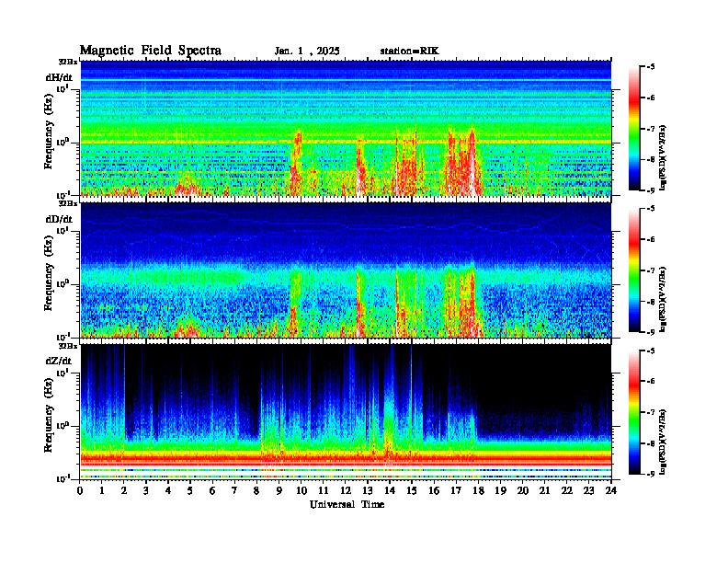Click the "0" tick on Universal Time axis
The image size is (728, 563).
click(80, 490)
